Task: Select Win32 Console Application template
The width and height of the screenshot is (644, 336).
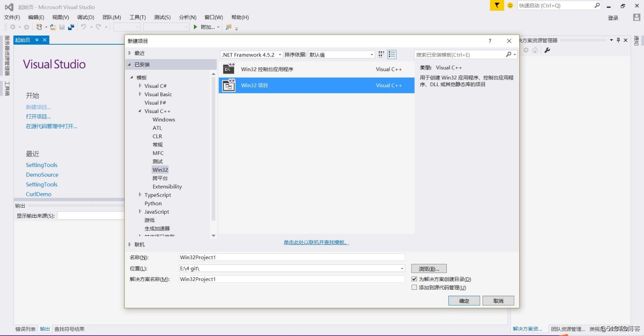Action: coord(316,69)
